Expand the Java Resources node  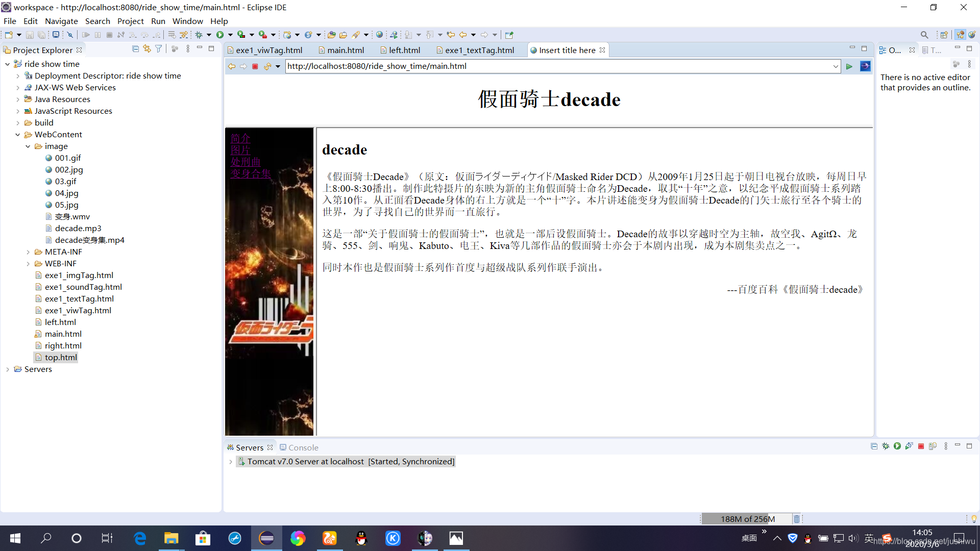[18, 99]
